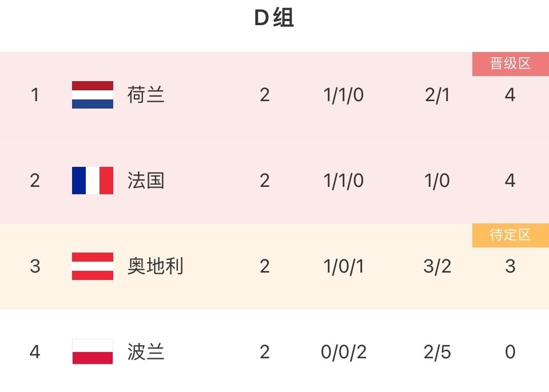Click Poland's points value 0
This screenshot has width=549, height=392.
[510, 352]
